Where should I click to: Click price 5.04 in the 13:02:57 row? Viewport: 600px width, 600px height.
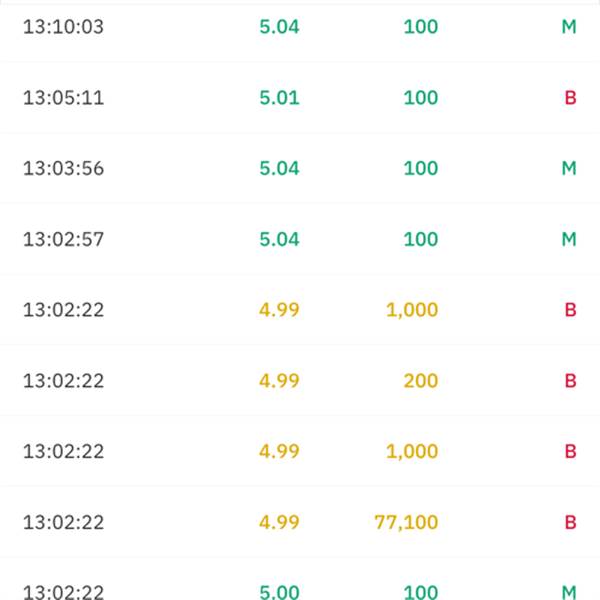coord(279,239)
